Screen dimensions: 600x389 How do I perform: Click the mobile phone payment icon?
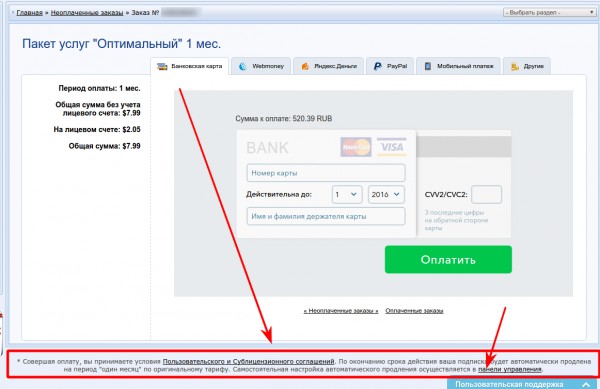coord(428,66)
